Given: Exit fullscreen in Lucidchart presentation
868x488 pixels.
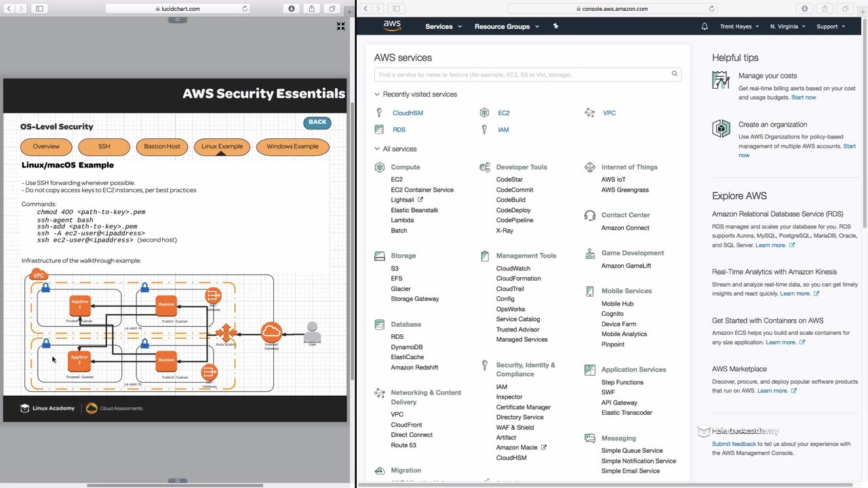Looking at the screenshot, I should (x=340, y=26).
